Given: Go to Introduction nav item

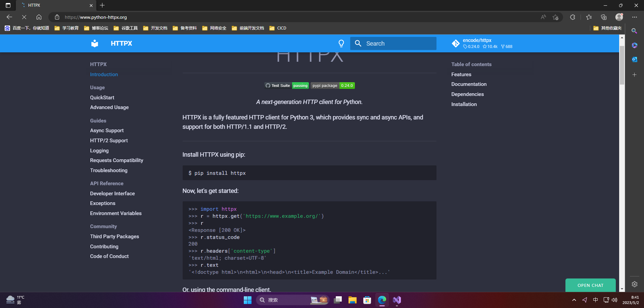Looking at the screenshot, I should (104, 74).
